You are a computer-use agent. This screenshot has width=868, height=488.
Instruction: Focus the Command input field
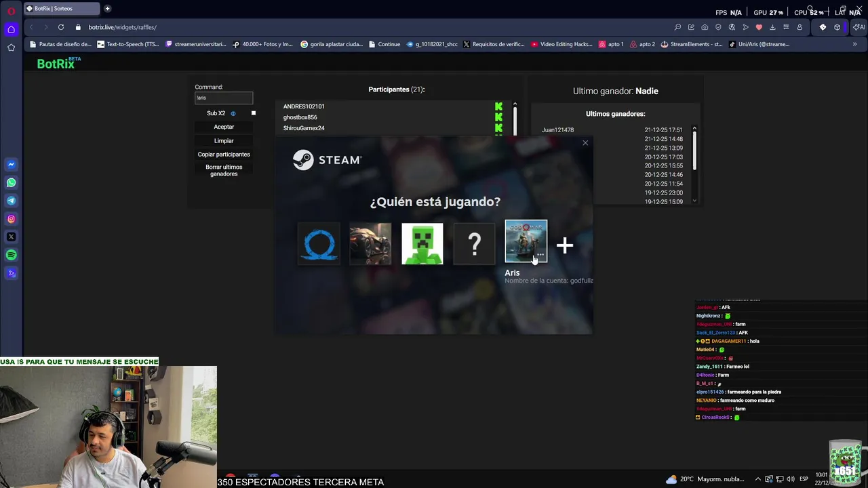click(224, 98)
